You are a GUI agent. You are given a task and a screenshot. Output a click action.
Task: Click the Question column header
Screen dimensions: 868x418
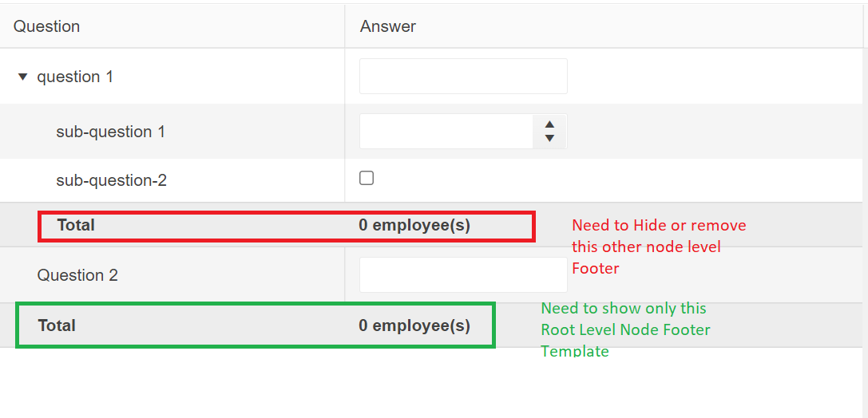tap(47, 26)
